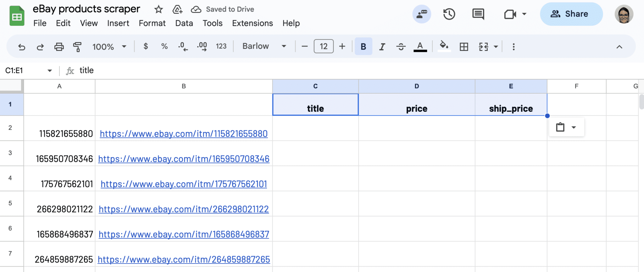The width and height of the screenshot is (644, 272).
Task: Open the Help menu
Action: pos(291,23)
